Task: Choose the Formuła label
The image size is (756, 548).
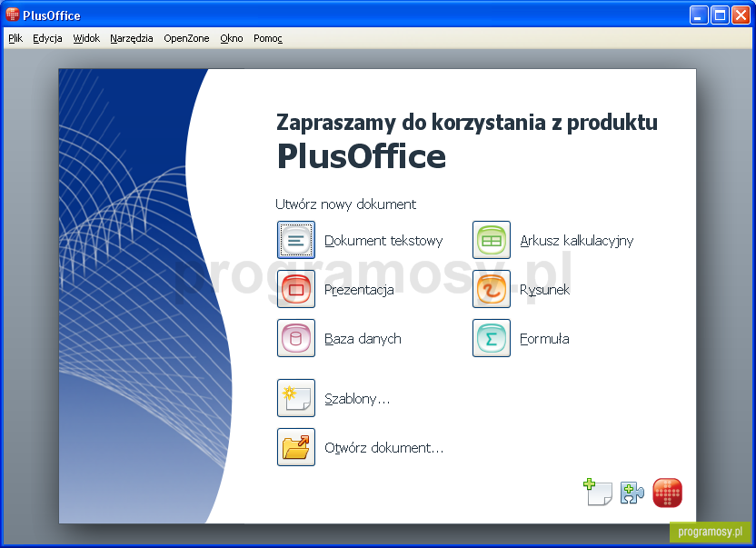Action: (x=544, y=339)
